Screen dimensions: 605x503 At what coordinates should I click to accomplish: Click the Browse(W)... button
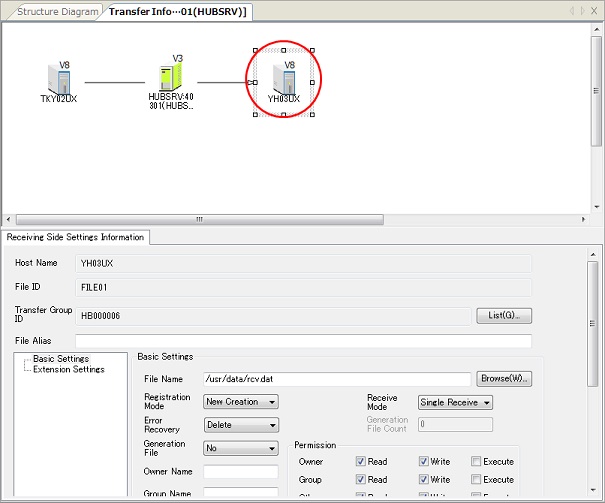pyautogui.click(x=504, y=379)
